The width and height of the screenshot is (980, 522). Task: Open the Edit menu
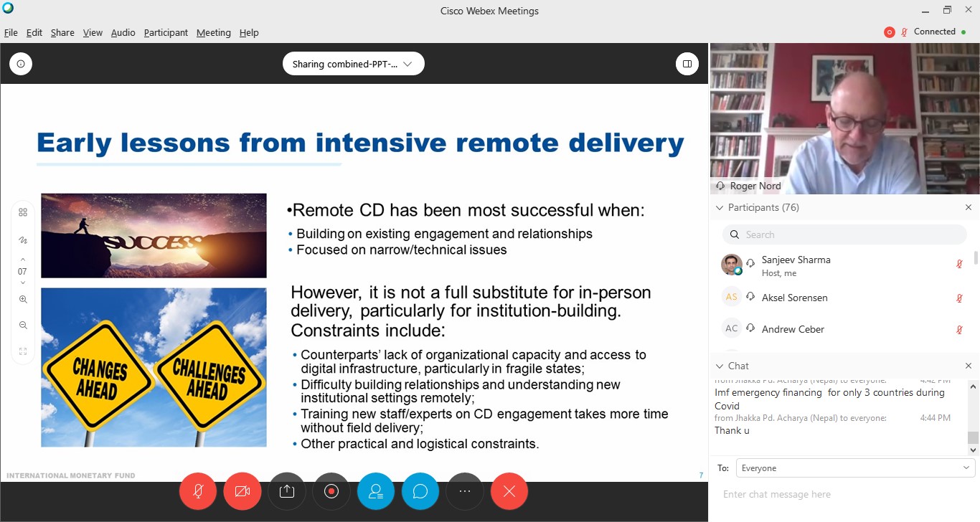click(34, 33)
